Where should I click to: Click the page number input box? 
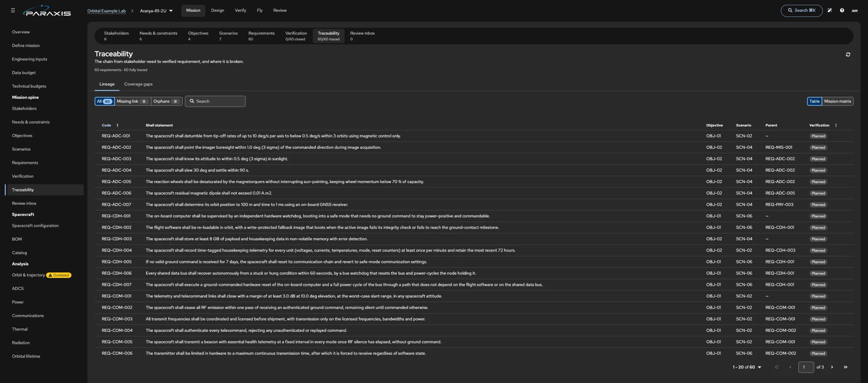coord(806,367)
